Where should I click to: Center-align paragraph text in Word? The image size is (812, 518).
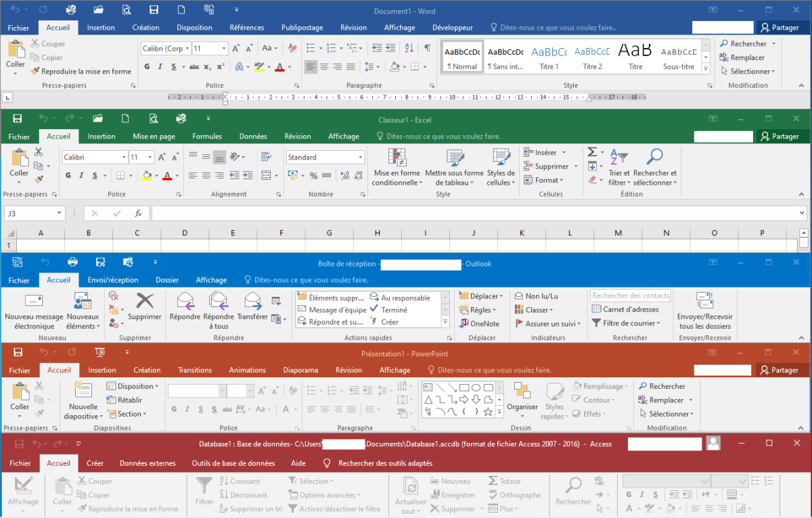click(325, 66)
